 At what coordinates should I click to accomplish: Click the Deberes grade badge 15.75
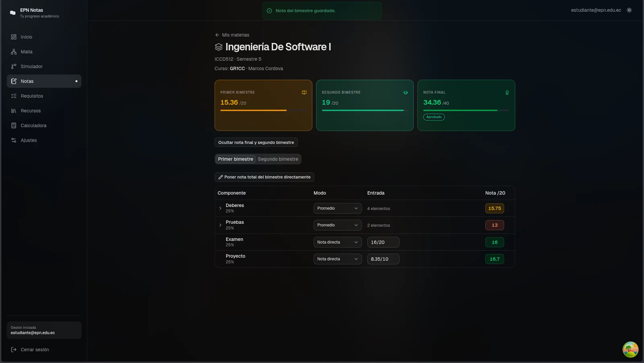pos(495,208)
